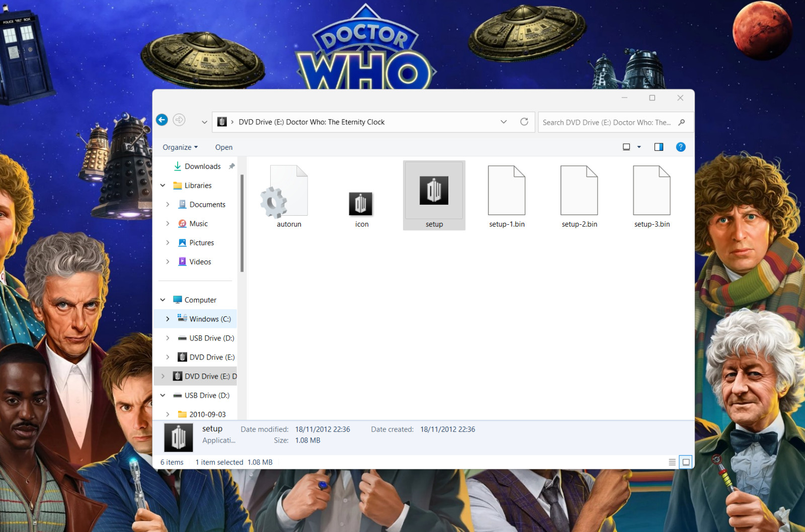
Task: Open Downloads in the navigation pane
Action: [202, 166]
